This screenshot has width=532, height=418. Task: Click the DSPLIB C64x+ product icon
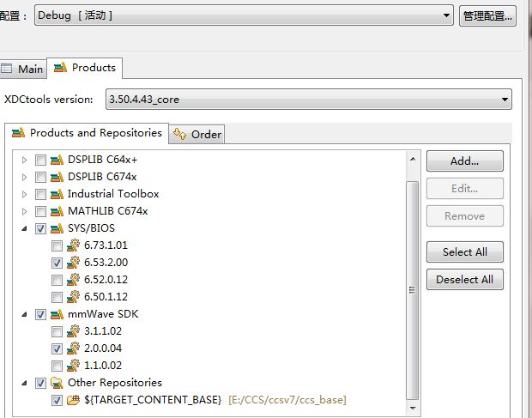57,160
